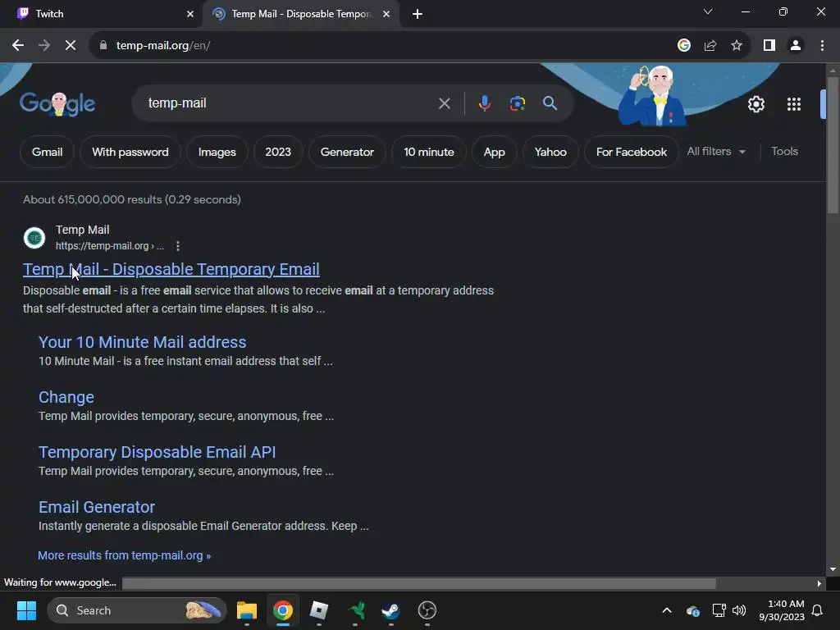Select the Yahoo filter chip
The image size is (840, 630).
click(550, 152)
